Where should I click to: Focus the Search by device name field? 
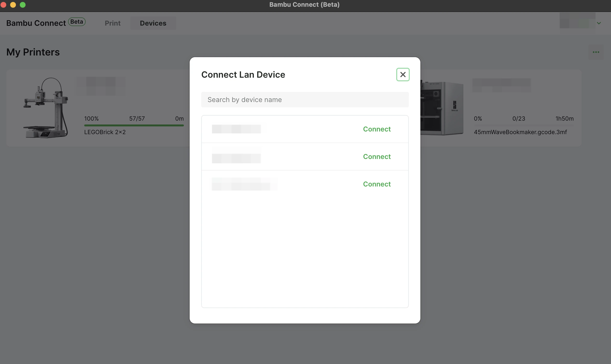pyautogui.click(x=305, y=100)
